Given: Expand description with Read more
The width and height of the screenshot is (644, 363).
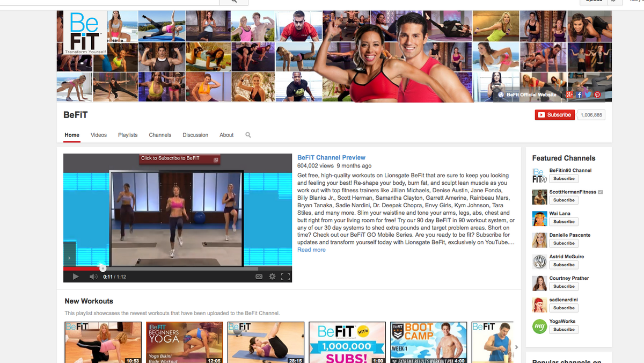Looking at the screenshot, I should point(311,250).
